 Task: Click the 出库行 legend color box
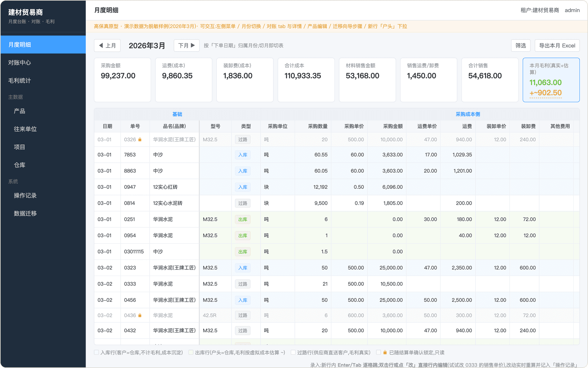[x=191, y=353]
